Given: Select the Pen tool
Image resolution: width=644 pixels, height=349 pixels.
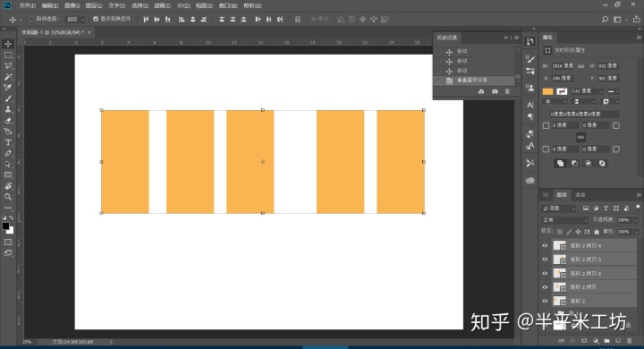Looking at the screenshot, I should (x=8, y=153).
